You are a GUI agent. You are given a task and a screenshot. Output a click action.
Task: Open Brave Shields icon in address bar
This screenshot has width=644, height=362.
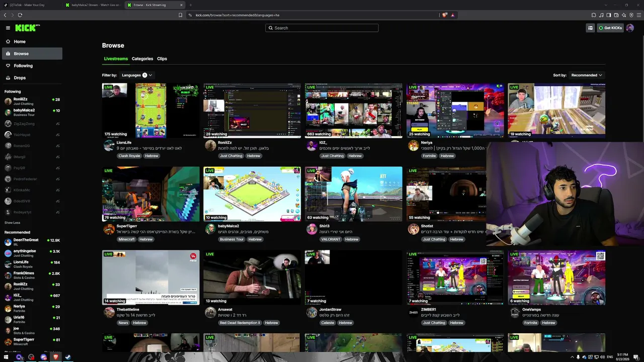tap(445, 15)
